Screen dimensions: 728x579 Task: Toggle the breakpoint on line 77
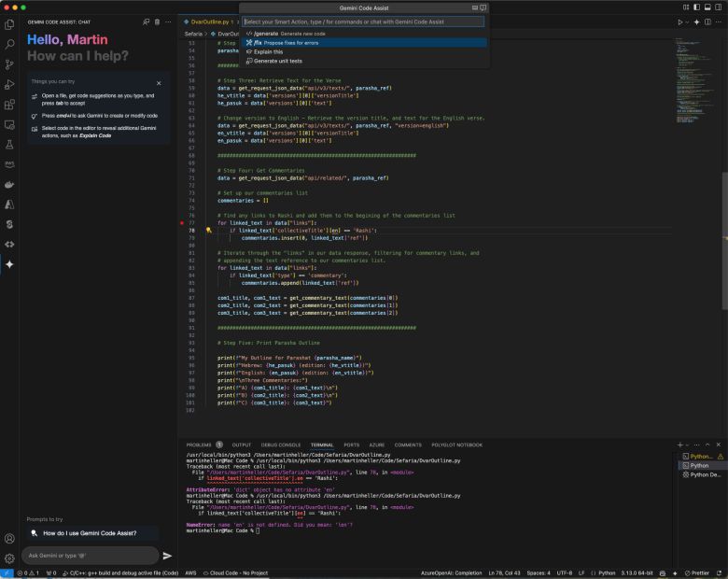click(x=182, y=223)
